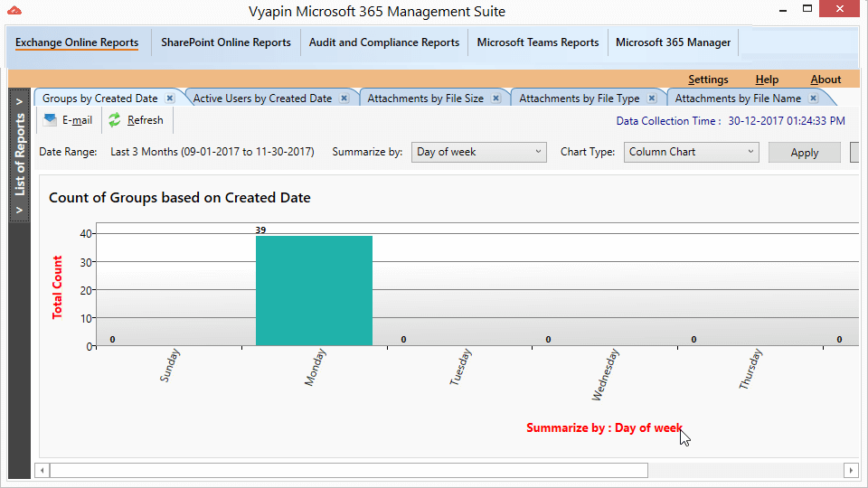Screen dimensions: 868x488
Task: Open SharePoint Online Reports section
Action: (226, 42)
